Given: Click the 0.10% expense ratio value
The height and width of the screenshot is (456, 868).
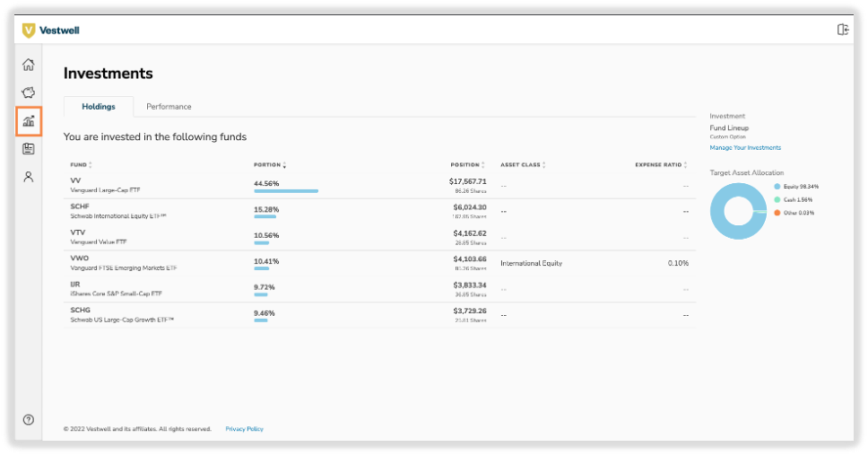Looking at the screenshot, I should click(x=678, y=263).
